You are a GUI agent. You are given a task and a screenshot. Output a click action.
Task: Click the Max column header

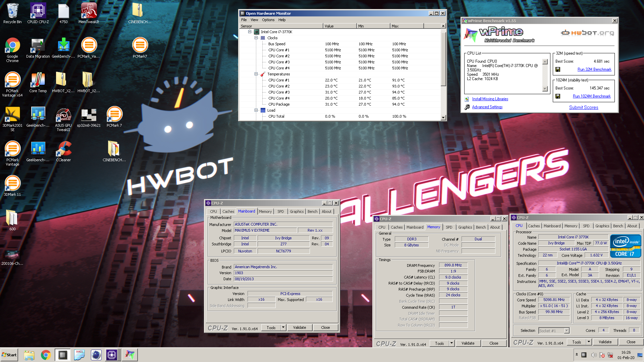(407, 26)
